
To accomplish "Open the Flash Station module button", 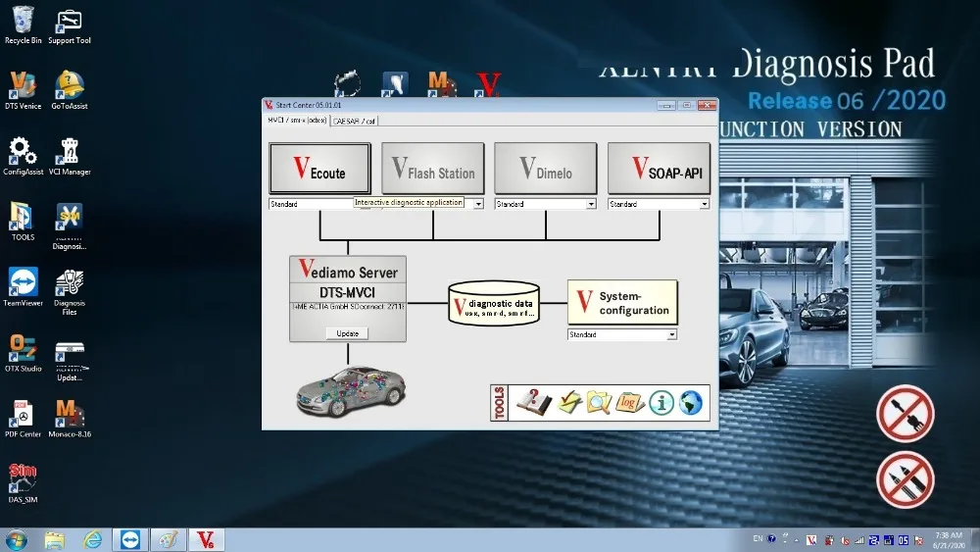I will point(432,169).
